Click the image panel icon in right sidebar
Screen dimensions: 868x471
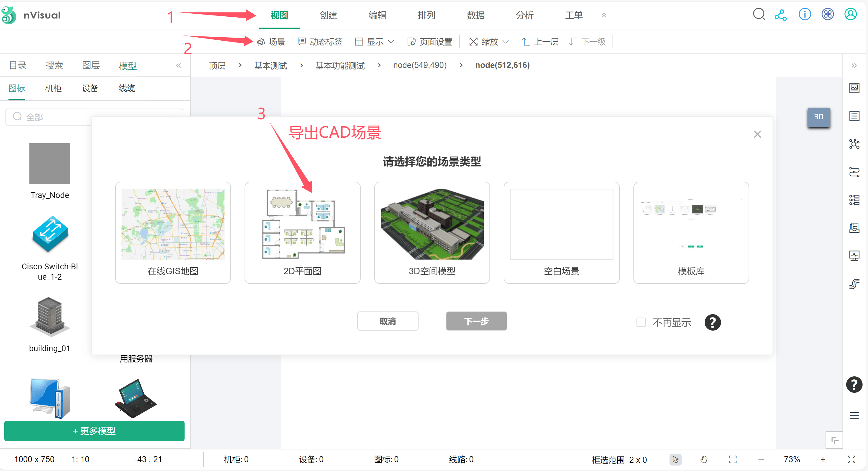tap(855, 88)
